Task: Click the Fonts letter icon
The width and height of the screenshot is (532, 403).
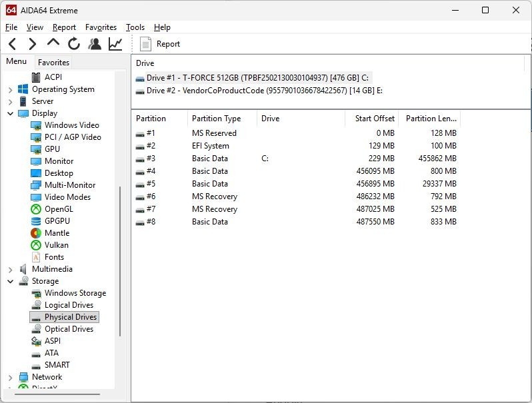Action: (36, 257)
